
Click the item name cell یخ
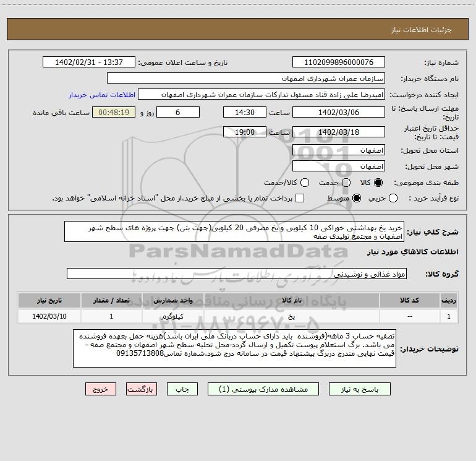[x=291, y=316]
